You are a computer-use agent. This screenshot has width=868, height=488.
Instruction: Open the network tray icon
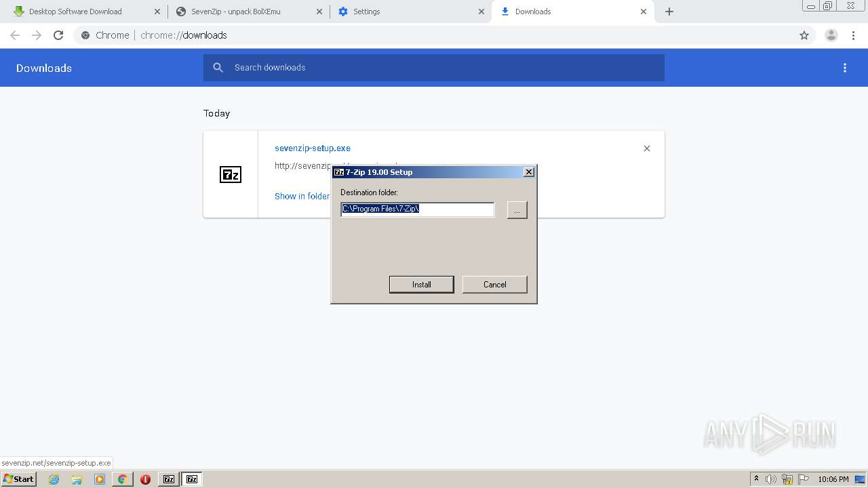click(787, 479)
